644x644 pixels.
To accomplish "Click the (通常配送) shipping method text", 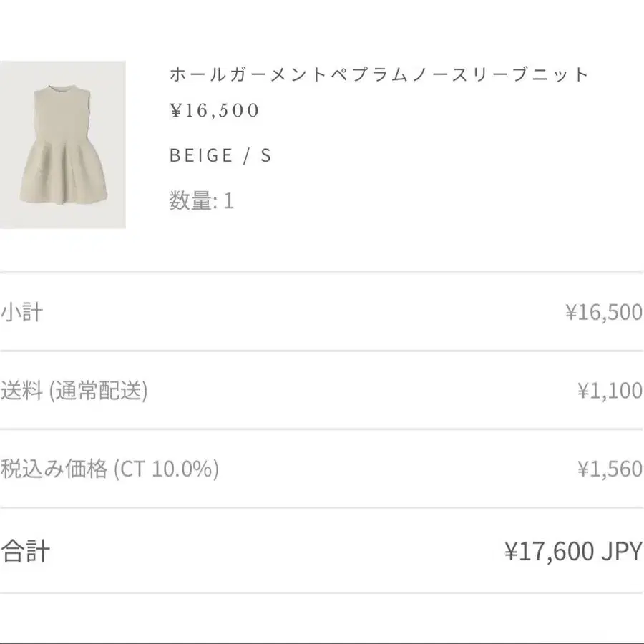I will tap(98, 391).
